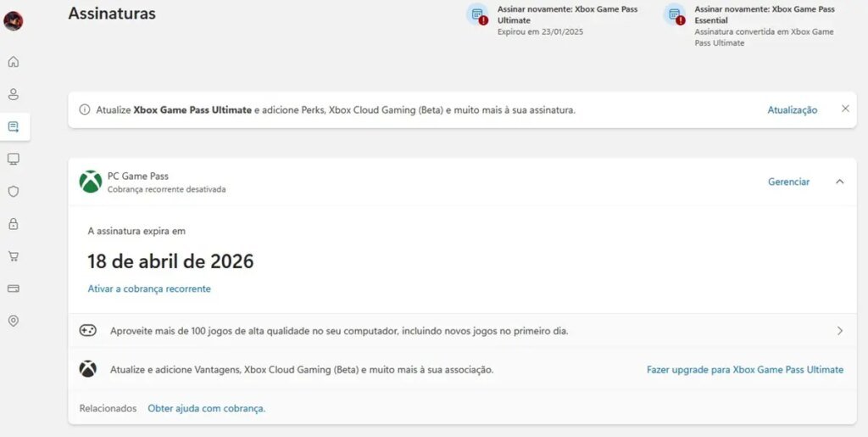Open the Devices monitor icon

(14, 159)
